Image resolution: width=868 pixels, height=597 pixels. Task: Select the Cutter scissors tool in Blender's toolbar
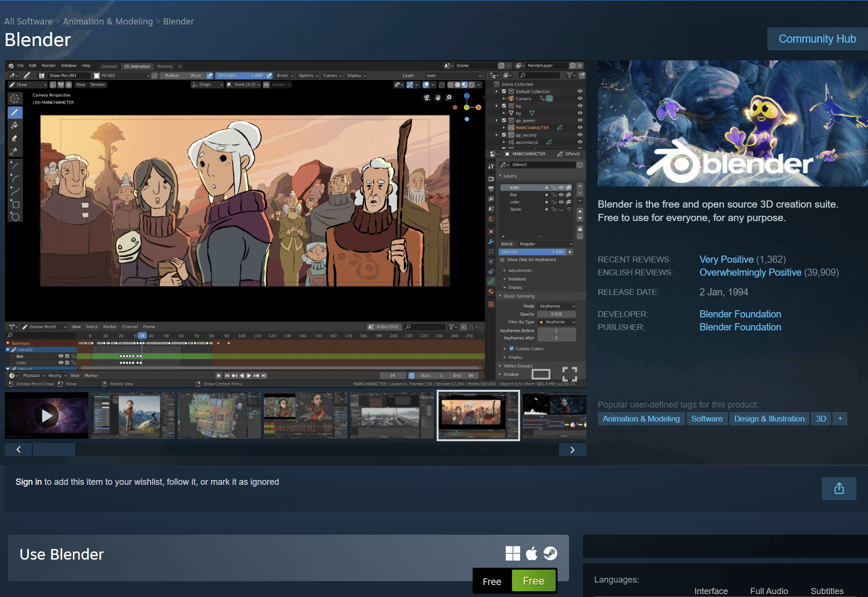(14, 151)
